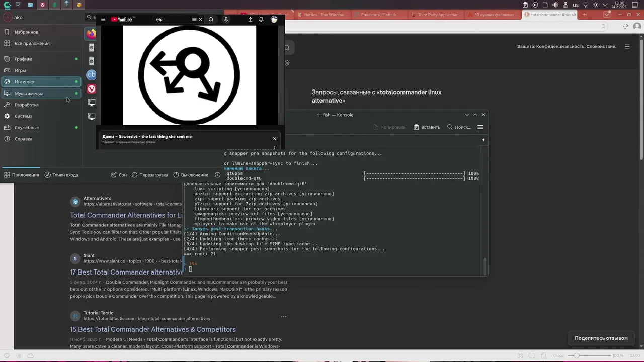The height and width of the screenshot is (362, 644).
Task: Dismiss the Sewerslvt playlist popup
Action: click(x=275, y=138)
